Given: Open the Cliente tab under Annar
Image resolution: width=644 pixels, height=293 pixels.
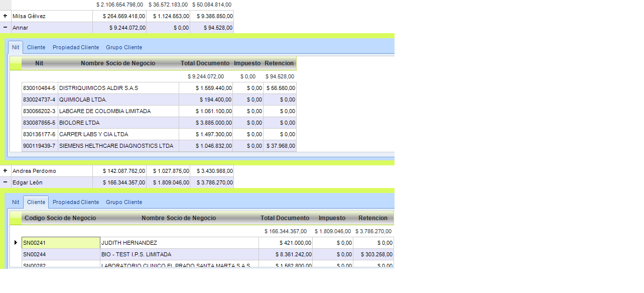Looking at the screenshot, I should point(36,47).
